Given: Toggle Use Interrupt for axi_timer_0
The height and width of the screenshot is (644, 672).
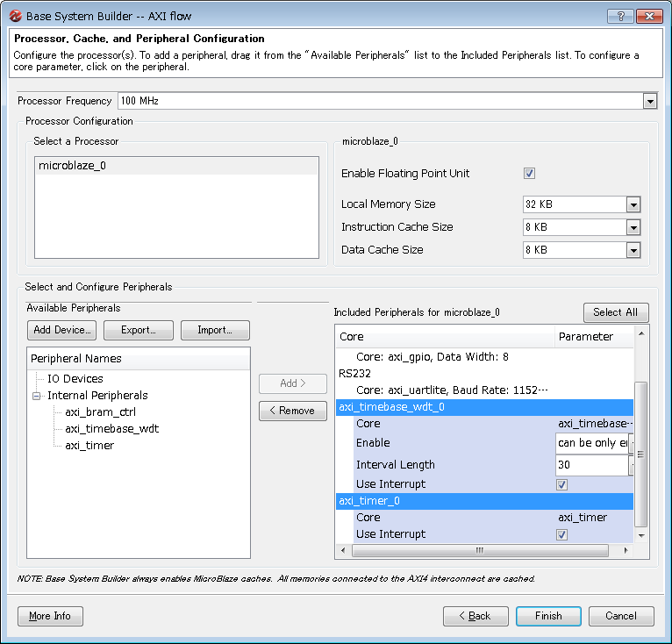Looking at the screenshot, I should tap(561, 534).
